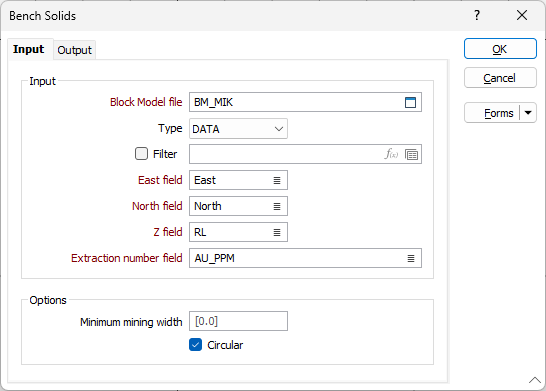546x391 pixels.
Task: Open the North field list picker icon
Action: coord(277,206)
